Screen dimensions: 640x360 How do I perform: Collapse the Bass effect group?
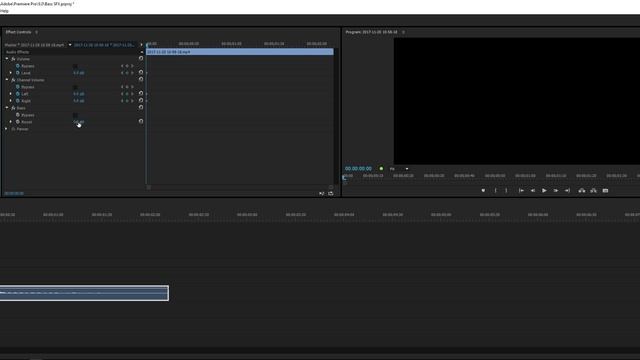pyautogui.click(x=7, y=107)
